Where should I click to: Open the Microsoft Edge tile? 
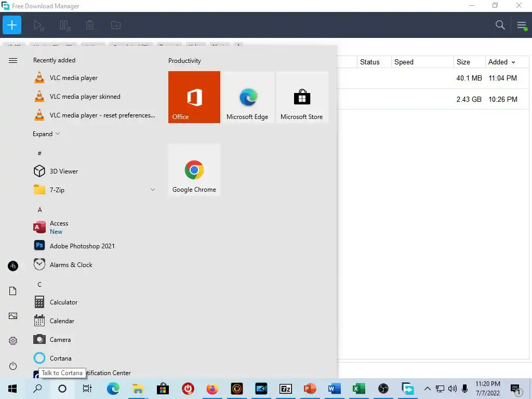(x=248, y=97)
